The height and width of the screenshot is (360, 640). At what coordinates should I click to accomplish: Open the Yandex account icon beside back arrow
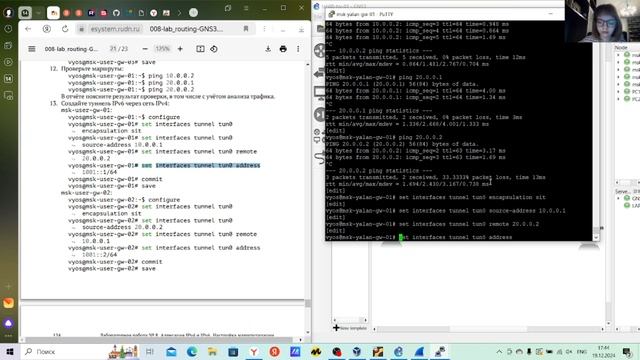coord(47,29)
